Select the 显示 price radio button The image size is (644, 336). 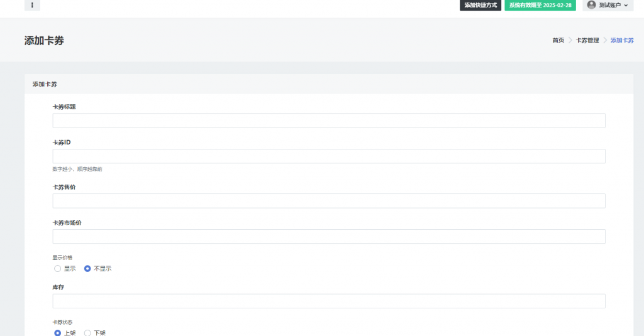tap(57, 269)
